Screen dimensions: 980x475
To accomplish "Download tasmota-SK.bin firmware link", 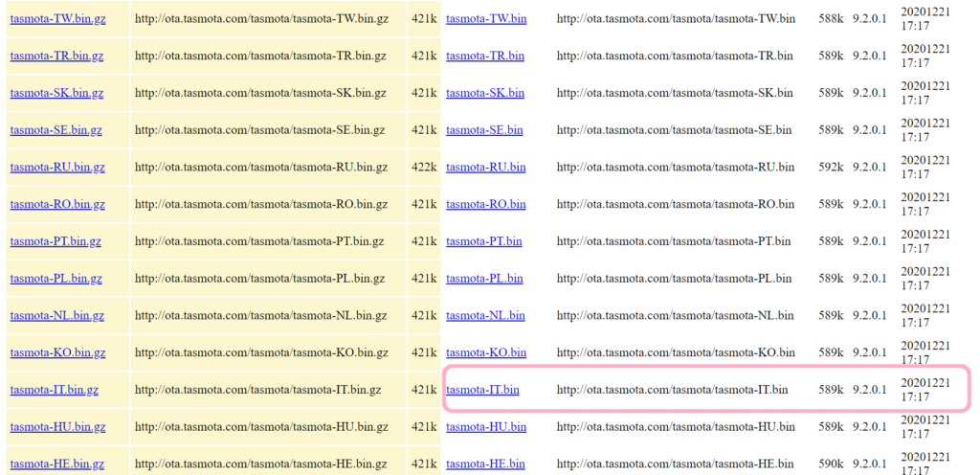I will pyautogui.click(x=485, y=93).
